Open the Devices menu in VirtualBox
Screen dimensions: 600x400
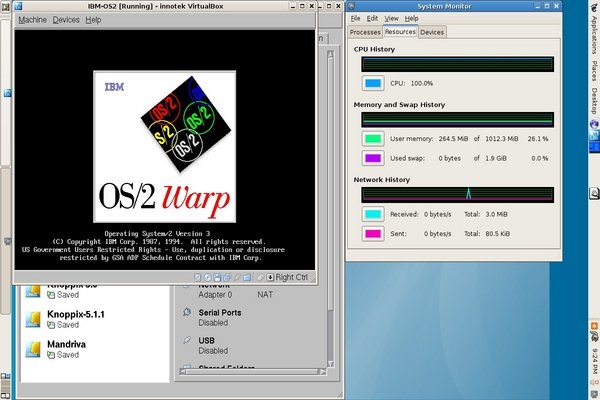coord(66,20)
